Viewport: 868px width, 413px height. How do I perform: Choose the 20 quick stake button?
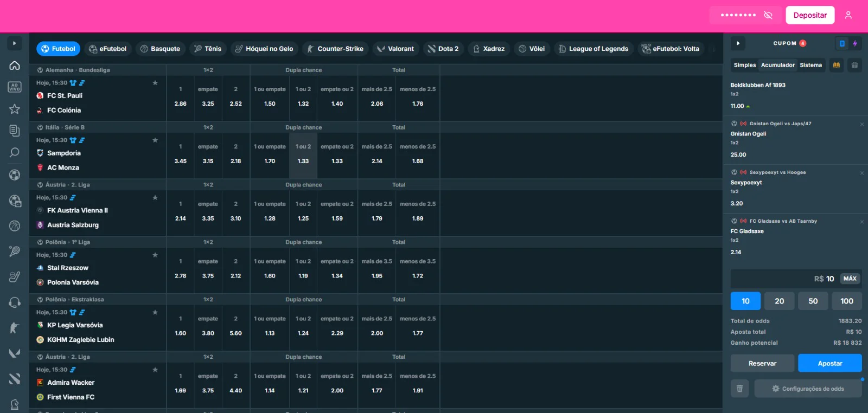click(x=779, y=301)
